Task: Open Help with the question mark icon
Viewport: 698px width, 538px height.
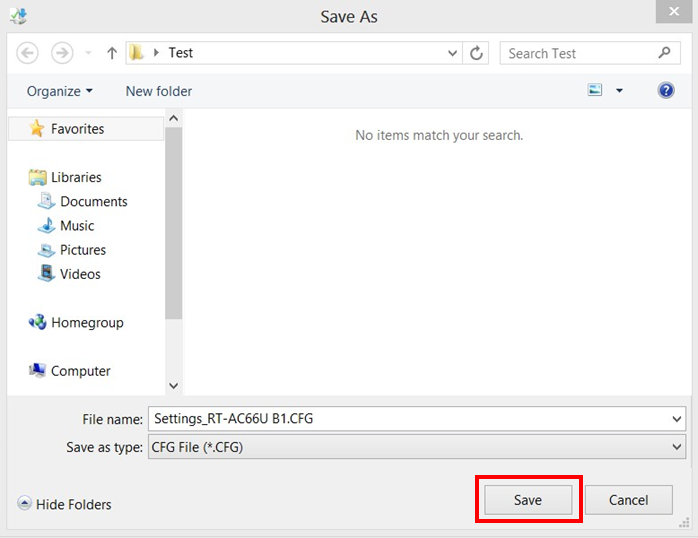Action: tap(666, 91)
